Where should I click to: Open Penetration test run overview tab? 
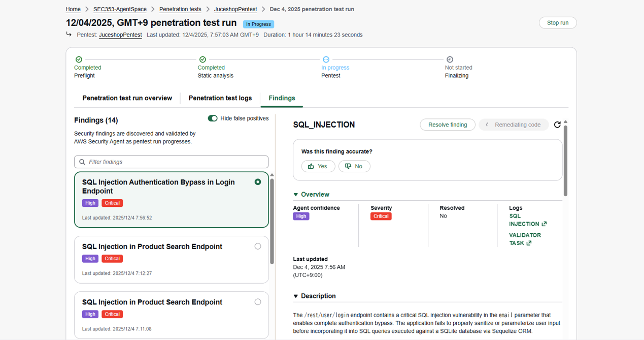[x=127, y=98]
